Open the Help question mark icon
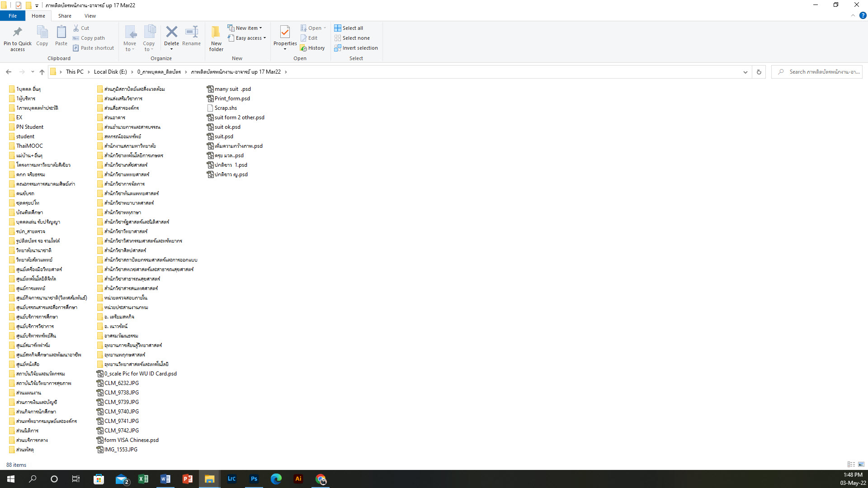Screen dimensions: 868x488 (x=863, y=15)
